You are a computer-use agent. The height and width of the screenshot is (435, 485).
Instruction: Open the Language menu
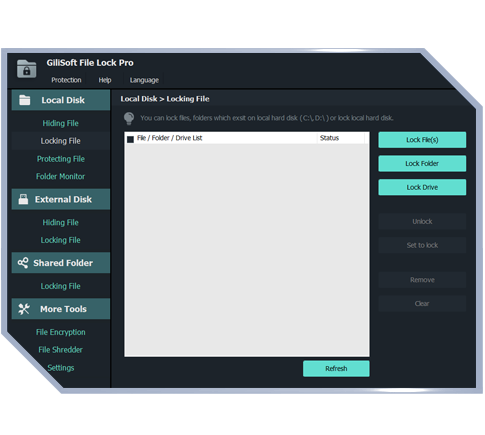tap(144, 80)
